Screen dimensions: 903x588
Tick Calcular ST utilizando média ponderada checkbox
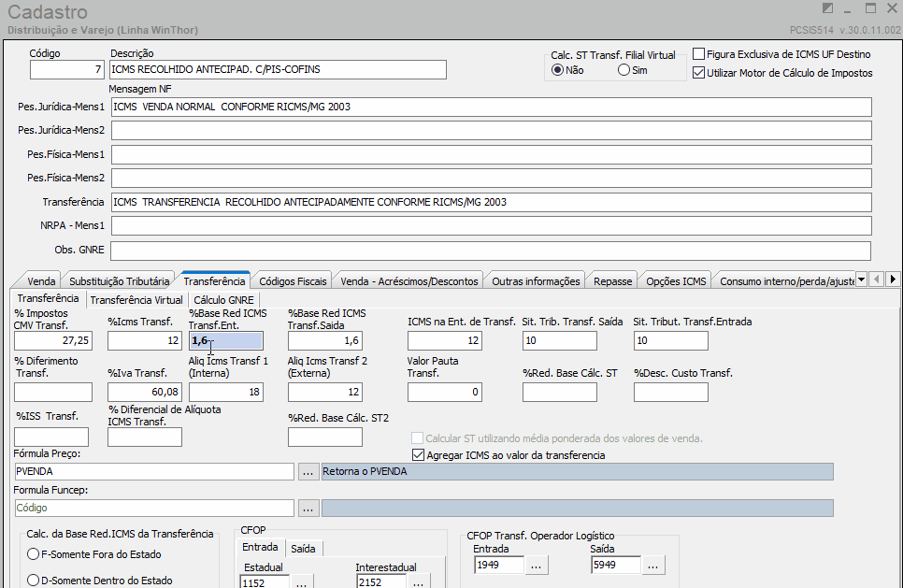[x=418, y=438]
